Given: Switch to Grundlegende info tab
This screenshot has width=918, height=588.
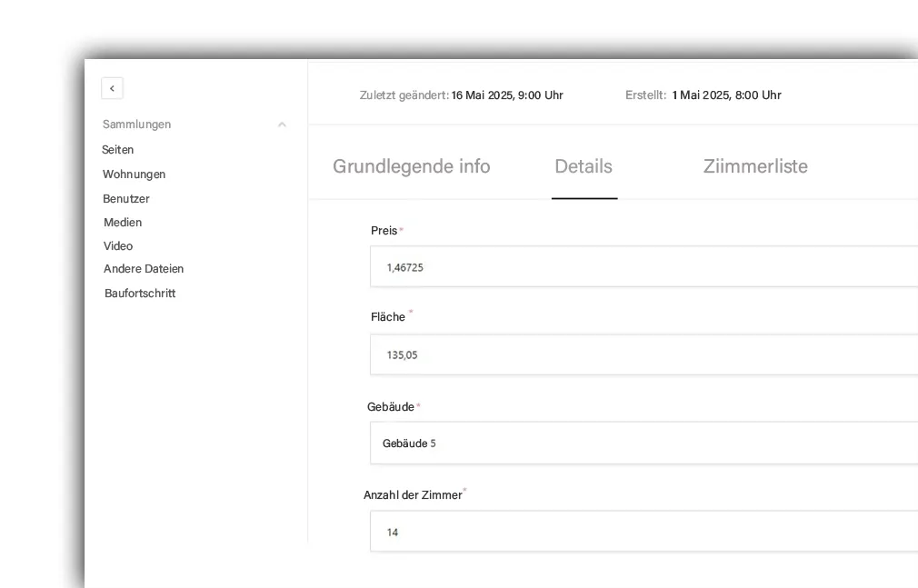Looking at the screenshot, I should tap(412, 166).
